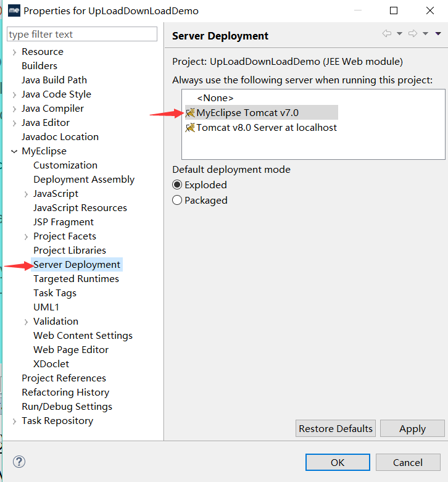Click the MyEclipse Tomcat v7.0 server icon
Screen dimensions: 448x482
[x=190, y=113]
